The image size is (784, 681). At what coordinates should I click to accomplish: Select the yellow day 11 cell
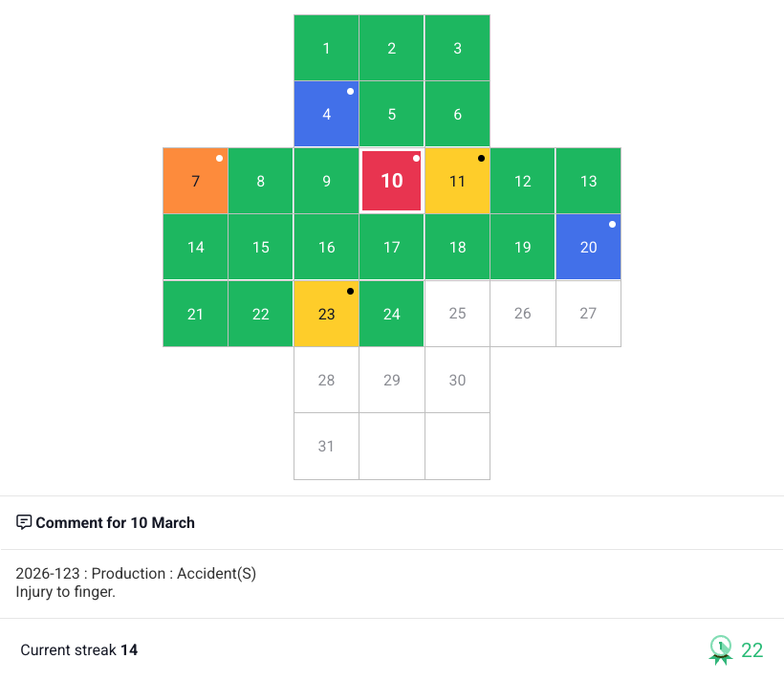(x=457, y=181)
